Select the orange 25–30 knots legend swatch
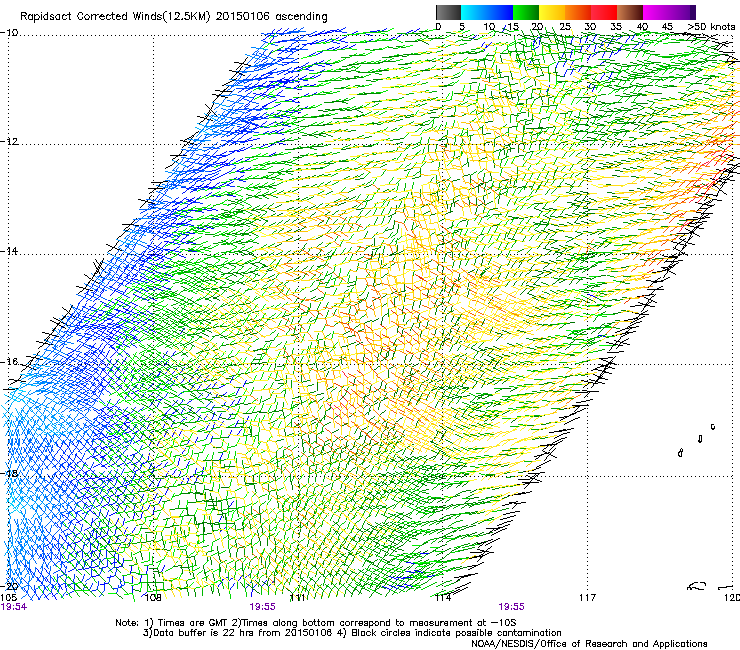The image size is (740, 650). (x=578, y=12)
